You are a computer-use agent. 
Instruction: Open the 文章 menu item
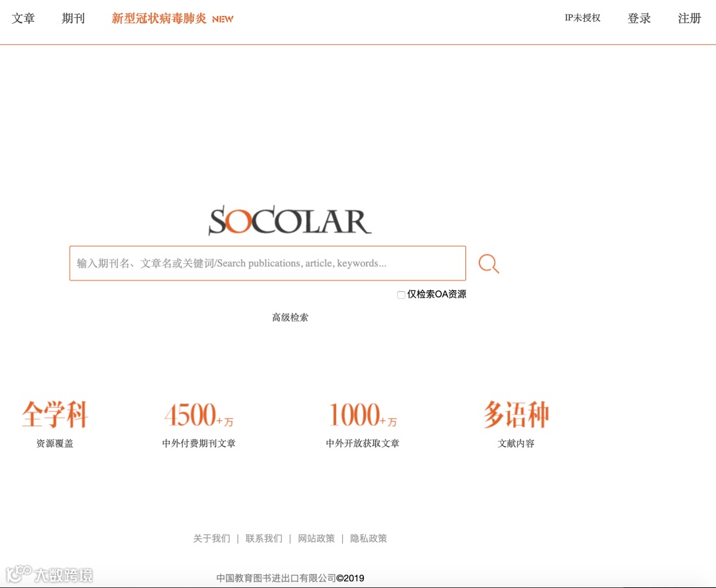(x=23, y=19)
